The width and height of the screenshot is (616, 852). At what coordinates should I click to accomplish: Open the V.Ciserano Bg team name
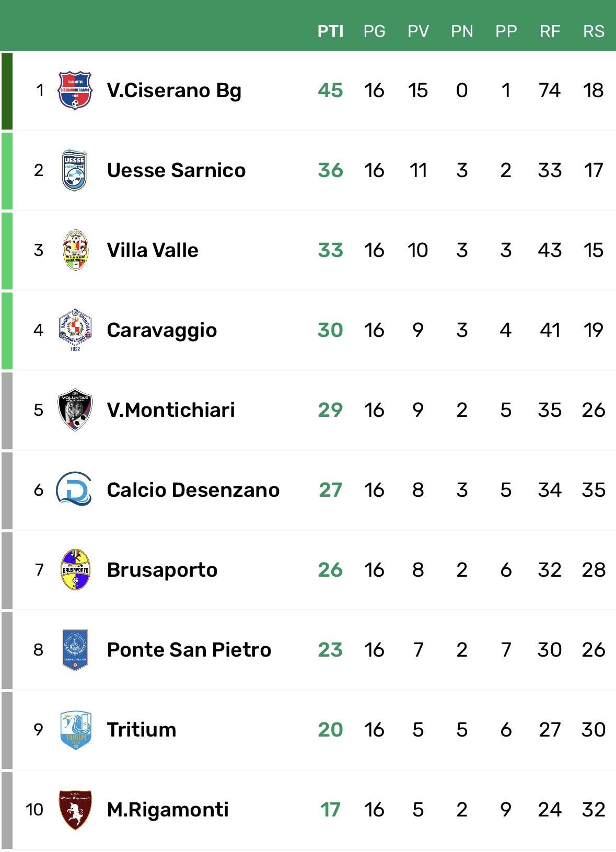174,90
